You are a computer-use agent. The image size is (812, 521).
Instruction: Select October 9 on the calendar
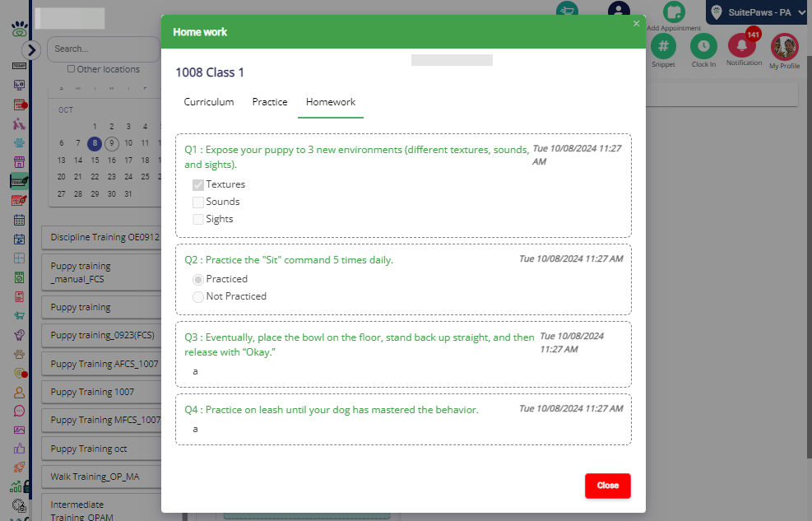point(111,143)
